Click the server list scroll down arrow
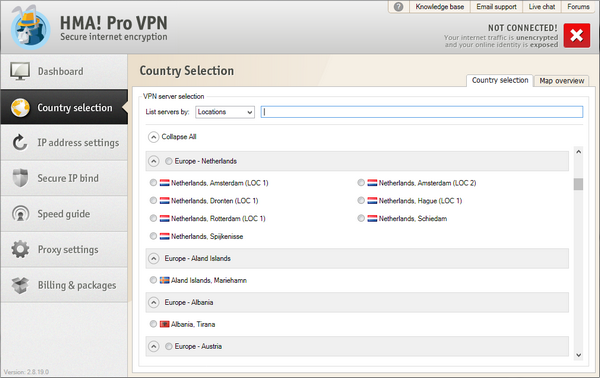 [579, 355]
